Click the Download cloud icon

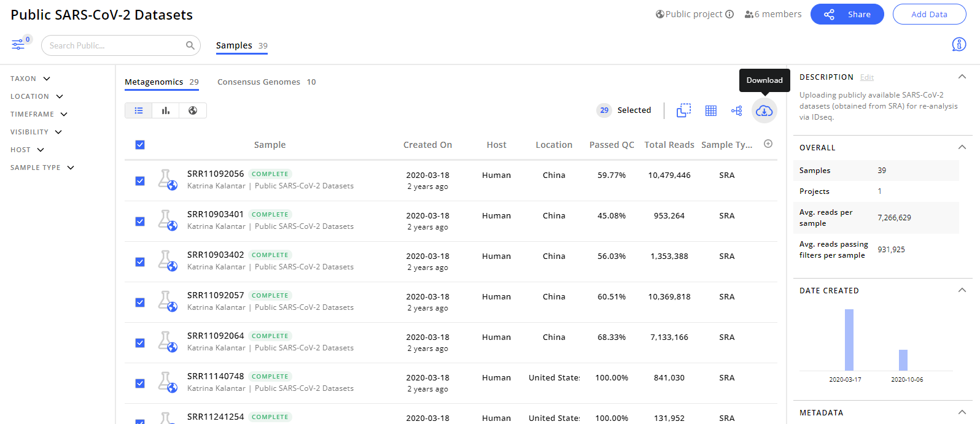(764, 111)
